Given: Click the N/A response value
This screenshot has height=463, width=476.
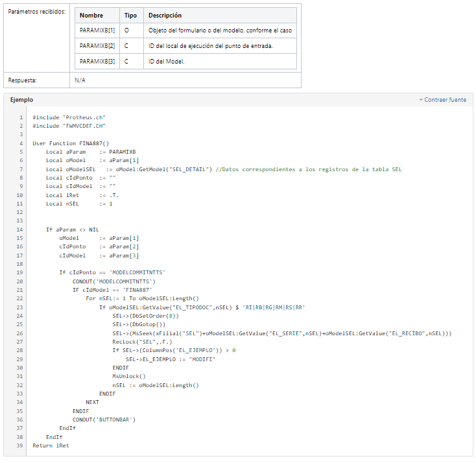Looking at the screenshot, I should (x=80, y=80).
